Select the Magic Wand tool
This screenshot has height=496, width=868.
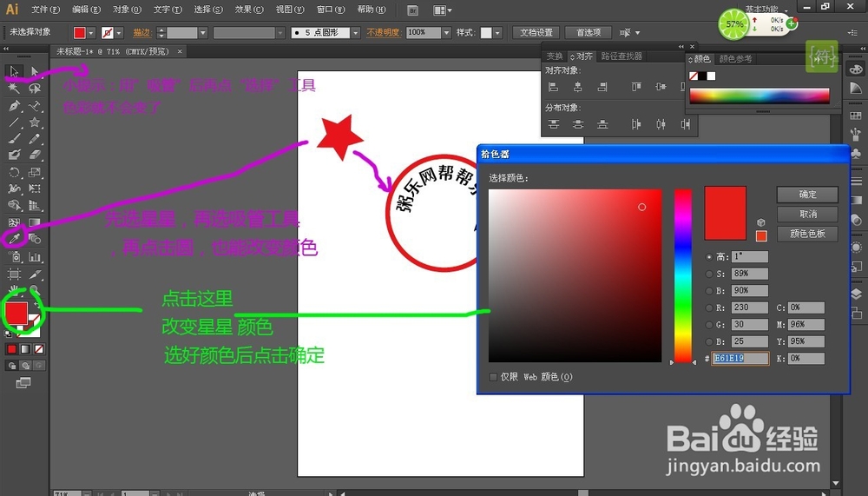[x=14, y=89]
